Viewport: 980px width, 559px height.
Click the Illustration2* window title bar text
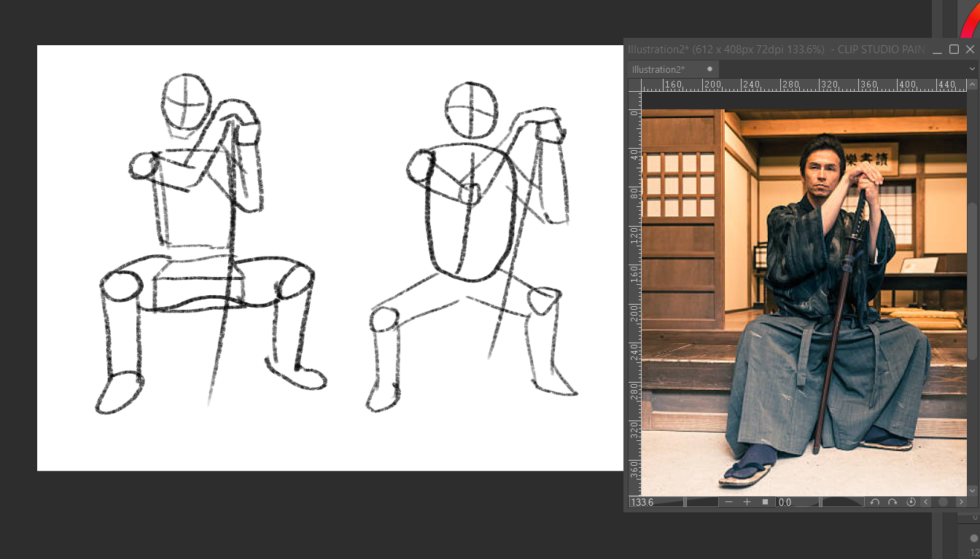(776, 50)
